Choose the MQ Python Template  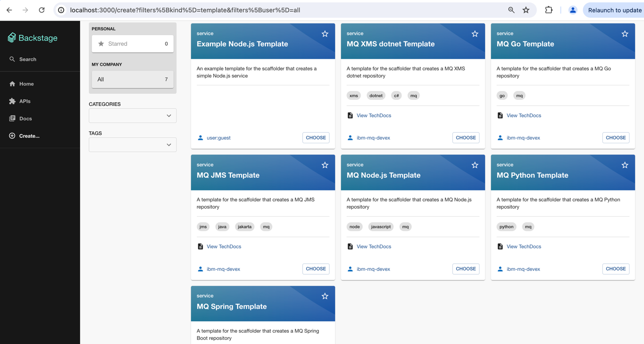(x=616, y=269)
